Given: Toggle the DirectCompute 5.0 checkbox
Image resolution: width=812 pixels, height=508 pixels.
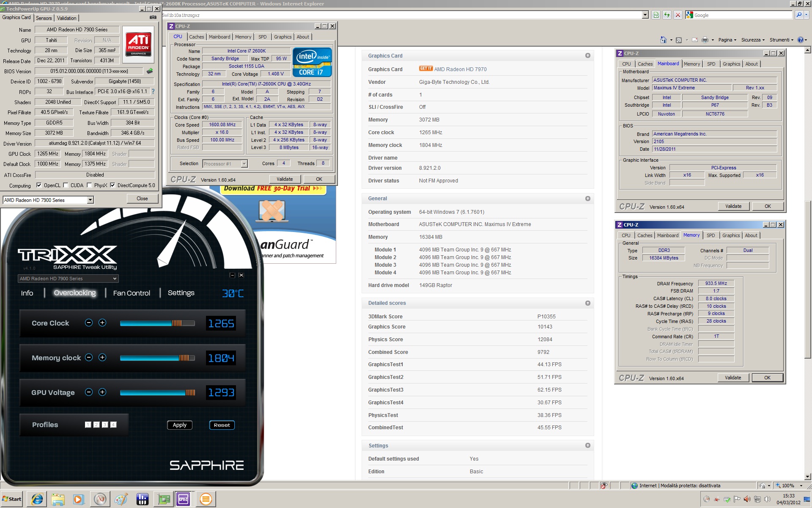Looking at the screenshot, I should [x=112, y=185].
